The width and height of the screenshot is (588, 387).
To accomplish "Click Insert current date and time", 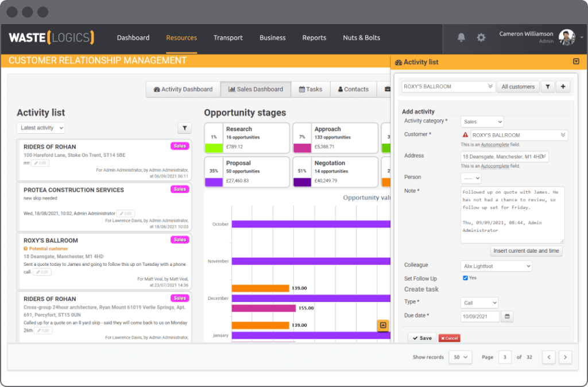I will tap(526, 250).
